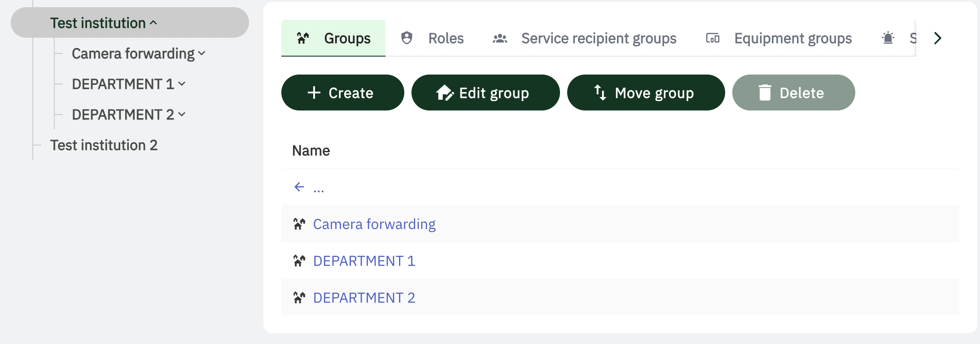Click the house-pencil icon in Edit group

445,93
